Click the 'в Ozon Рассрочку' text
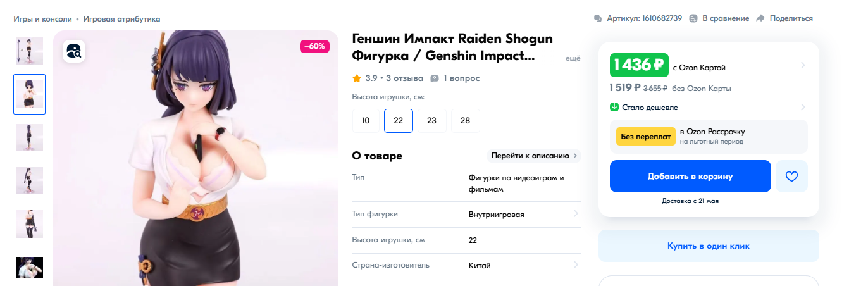The image size is (868, 286). (712, 132)
